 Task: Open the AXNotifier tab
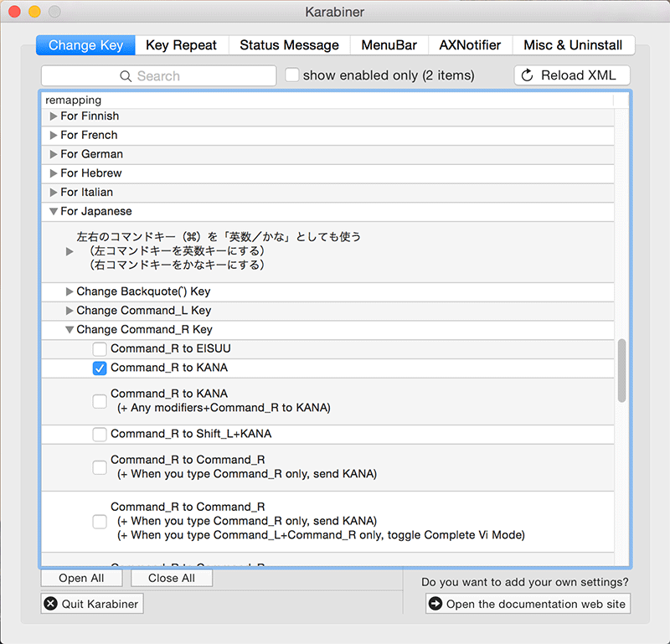click(x=470, y=45)
